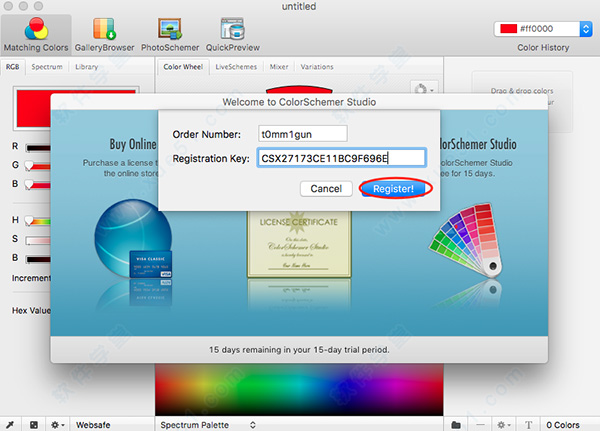This screenshot has height=431, width=600.
Task: Click the minus remove-color icon
Action: 480,424
